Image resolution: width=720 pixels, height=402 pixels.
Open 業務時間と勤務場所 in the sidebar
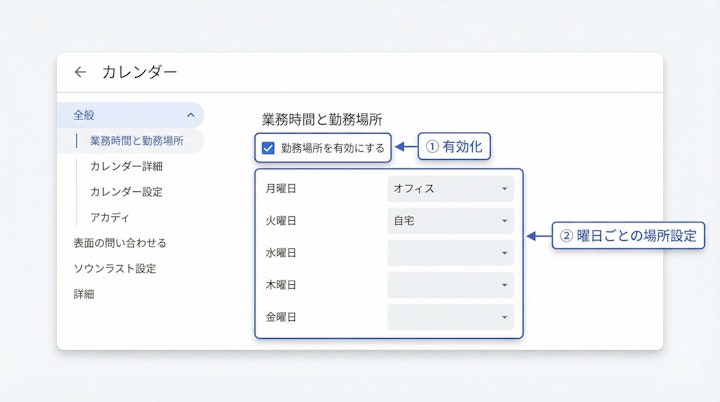coord(136,141)
